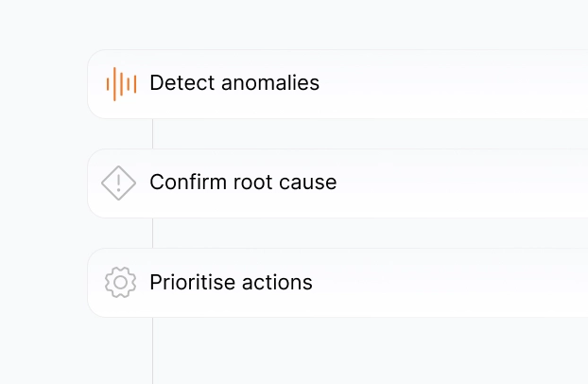Click the word "anomalies" in the first step

click(x=270, y=83)
